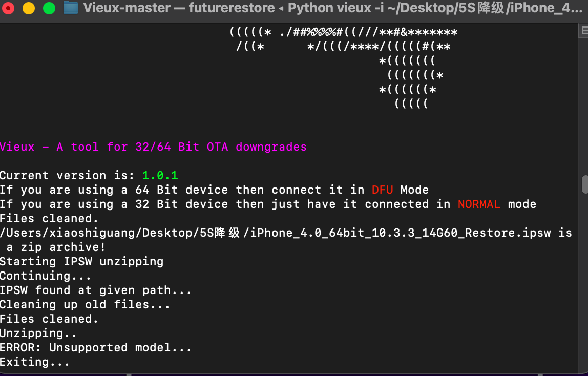Click the folder proxy icon in title bar
This screenshot has height=376, width=588.
tap(70, 8)
